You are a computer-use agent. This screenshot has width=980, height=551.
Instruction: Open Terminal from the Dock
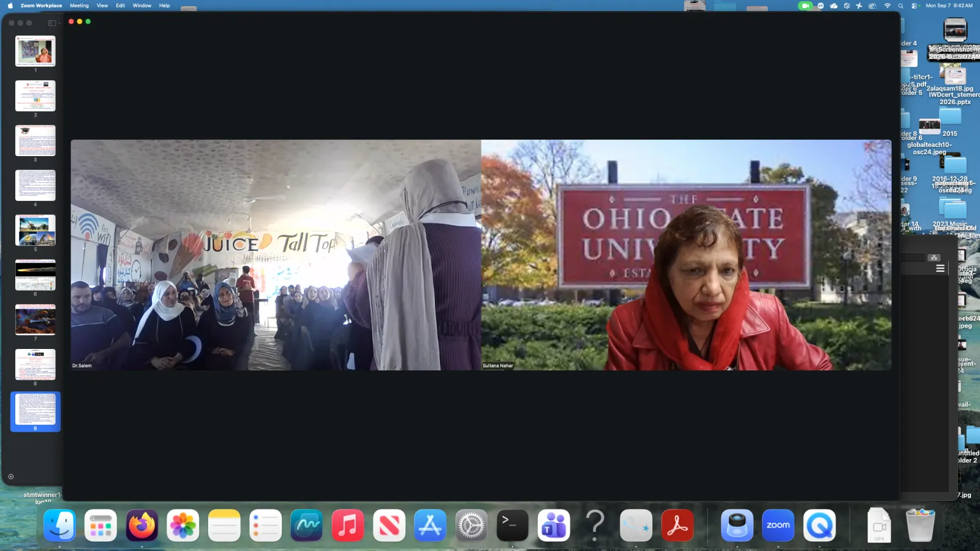pyautogui.click(x=513, y=525)
